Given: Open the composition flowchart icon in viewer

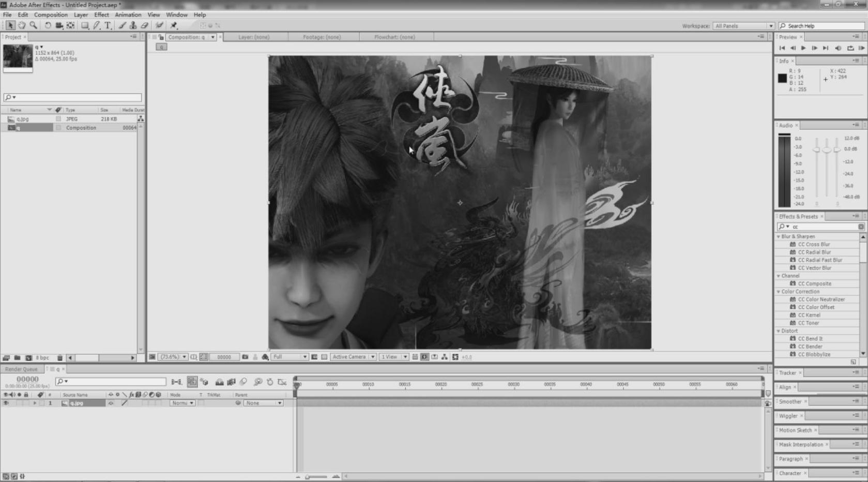Looking at the screenshot, I should [x=445, y=357].
